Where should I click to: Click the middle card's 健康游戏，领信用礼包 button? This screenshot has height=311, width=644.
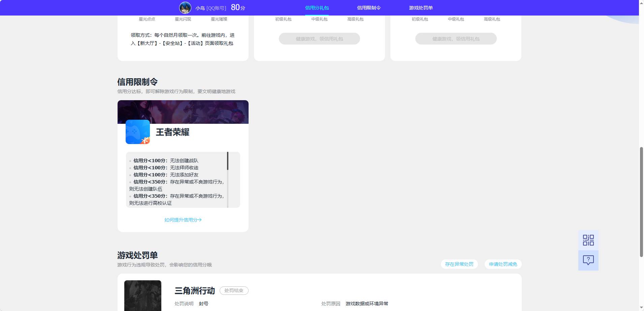(x=319, y=39)
